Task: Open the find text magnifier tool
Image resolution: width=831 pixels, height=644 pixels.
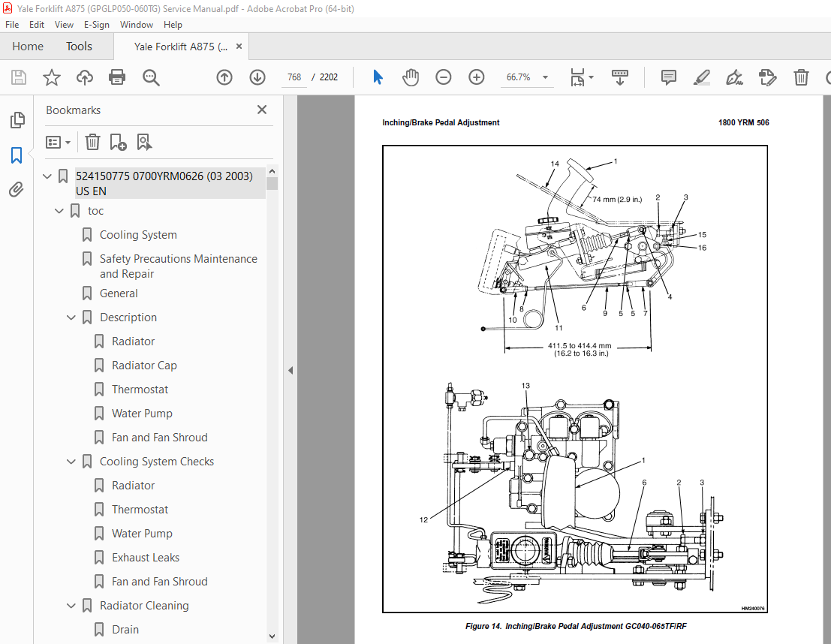Action: [x=151, y=77]
